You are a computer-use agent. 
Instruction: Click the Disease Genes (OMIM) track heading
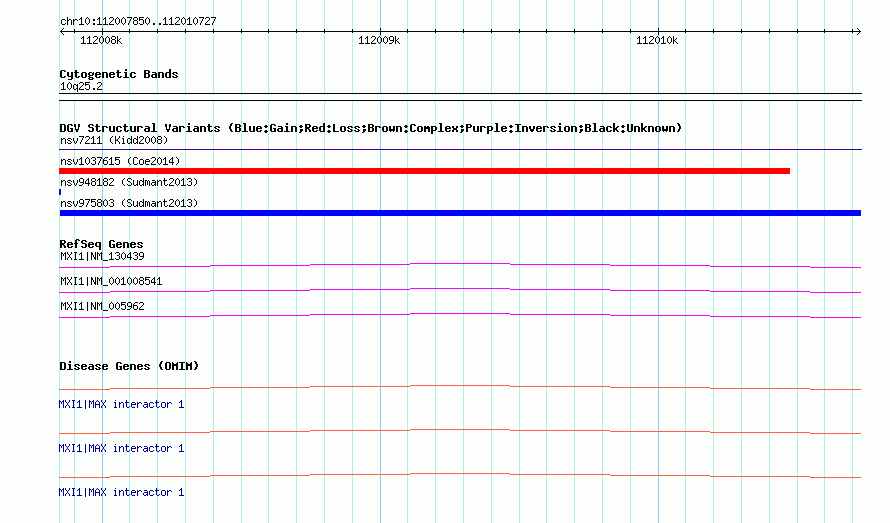pyautogui.click(x=129, y=366)
